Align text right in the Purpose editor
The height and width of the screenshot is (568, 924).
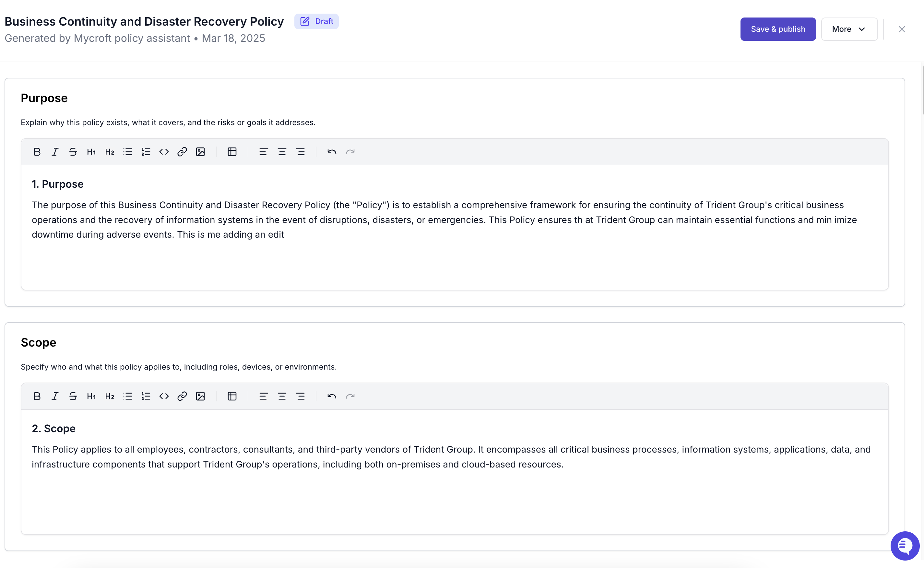[300, 152]
